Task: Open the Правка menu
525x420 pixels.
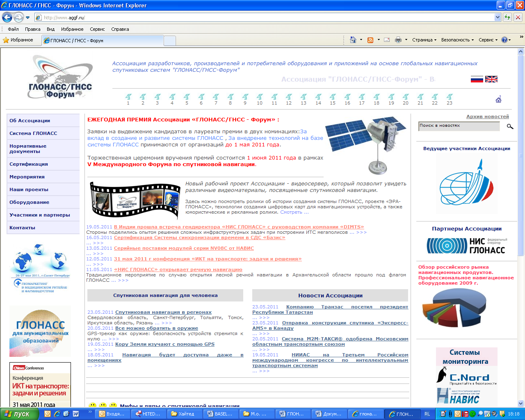Action: pyautogui.click(x=32, y=29)
